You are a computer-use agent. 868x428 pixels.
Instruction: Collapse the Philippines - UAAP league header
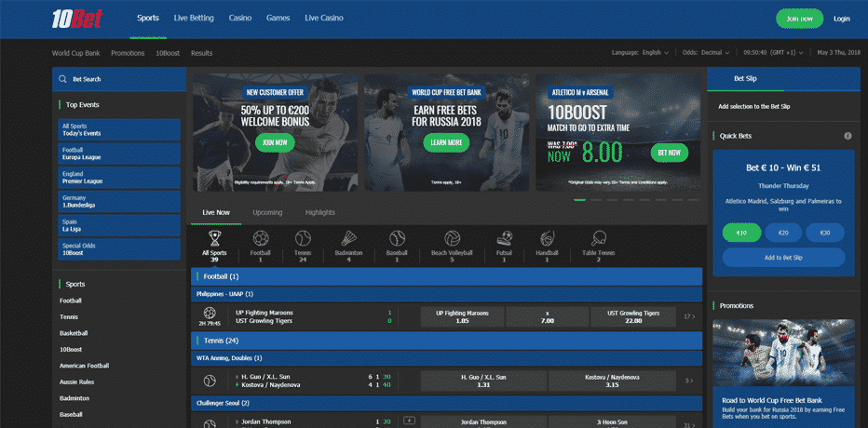click(446, 294)
